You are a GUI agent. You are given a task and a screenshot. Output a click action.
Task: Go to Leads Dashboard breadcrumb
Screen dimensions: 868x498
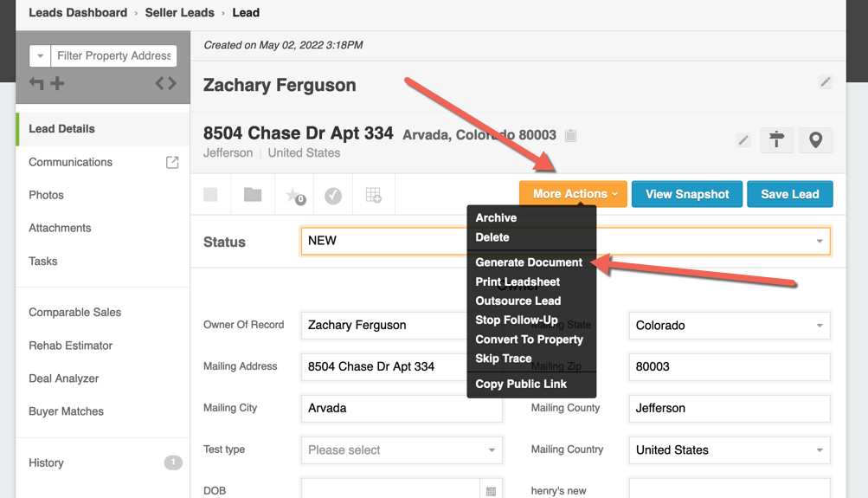[78, 12]
